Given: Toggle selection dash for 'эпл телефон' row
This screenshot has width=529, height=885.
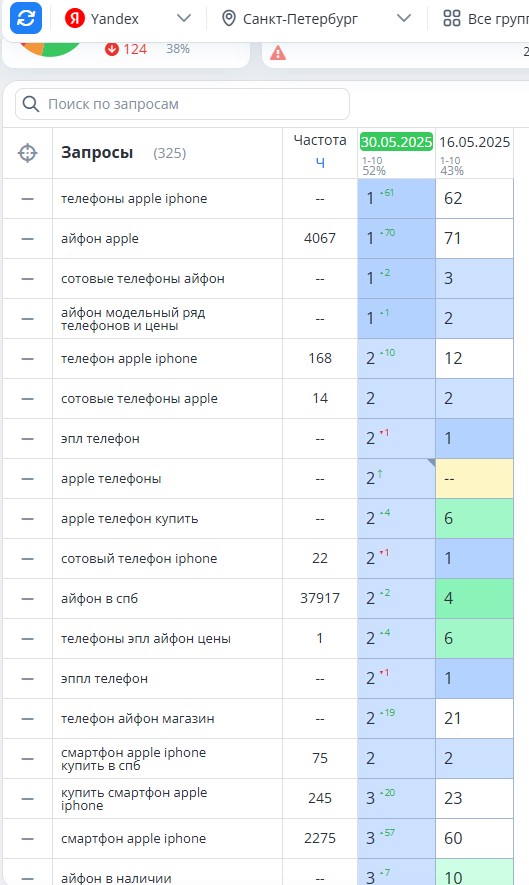Looking at the screenshot, I should point(28,439).
